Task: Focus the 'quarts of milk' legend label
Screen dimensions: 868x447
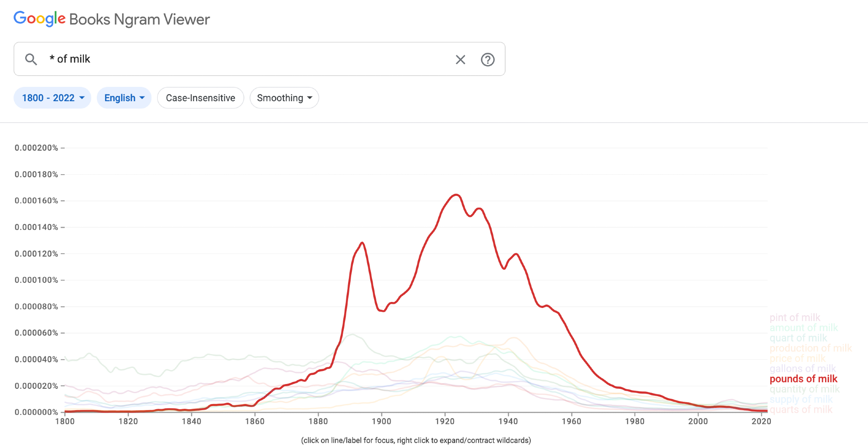Action: (801, 410)
